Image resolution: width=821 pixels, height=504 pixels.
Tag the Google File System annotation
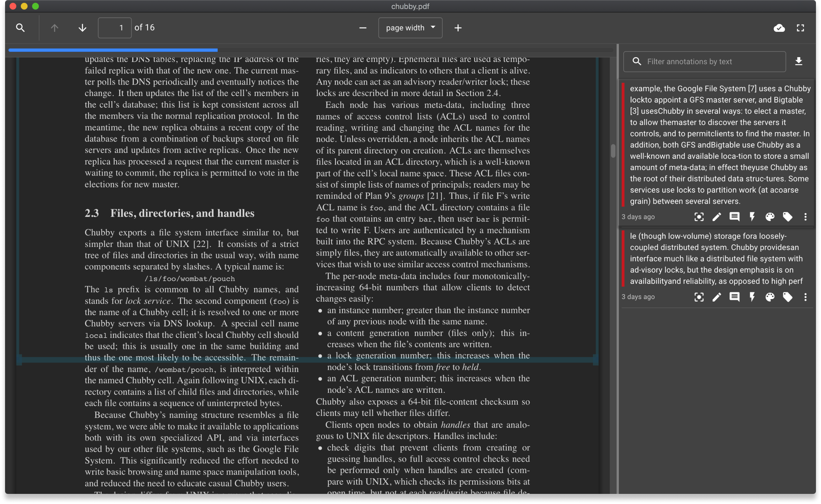click(x=787, y=217)
